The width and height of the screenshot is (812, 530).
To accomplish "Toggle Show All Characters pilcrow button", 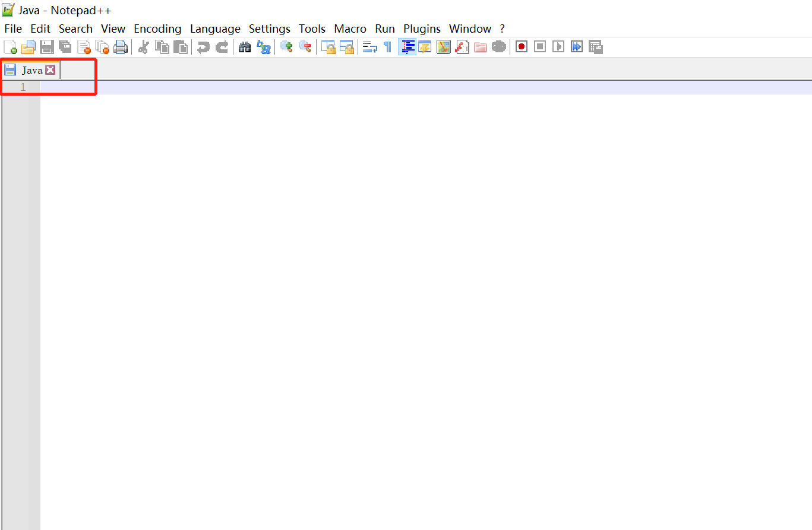I will 387,47.
